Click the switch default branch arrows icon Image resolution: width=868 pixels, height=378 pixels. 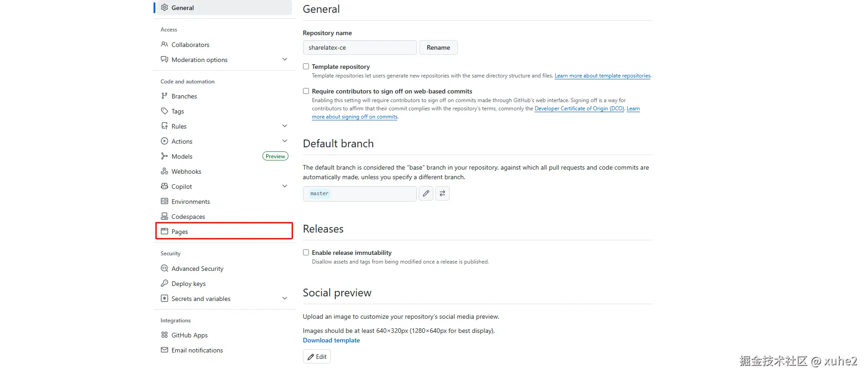(442, 193)
